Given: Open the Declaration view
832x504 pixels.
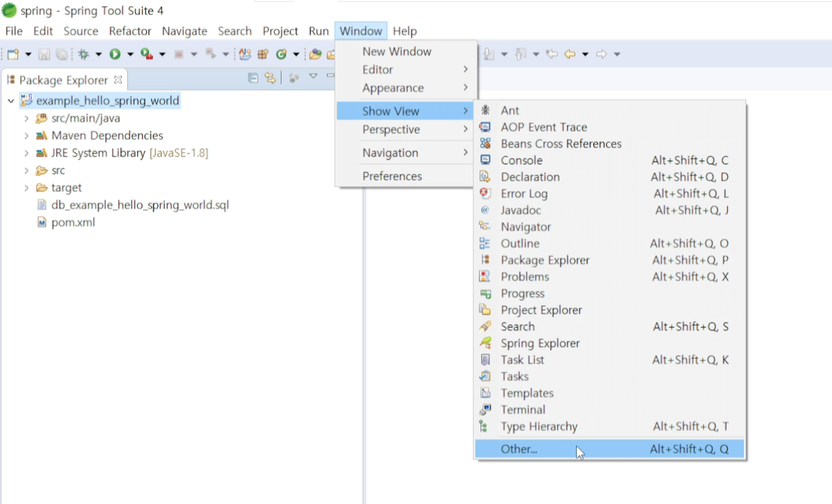Looking at the screenshot, I should (610, 177).
